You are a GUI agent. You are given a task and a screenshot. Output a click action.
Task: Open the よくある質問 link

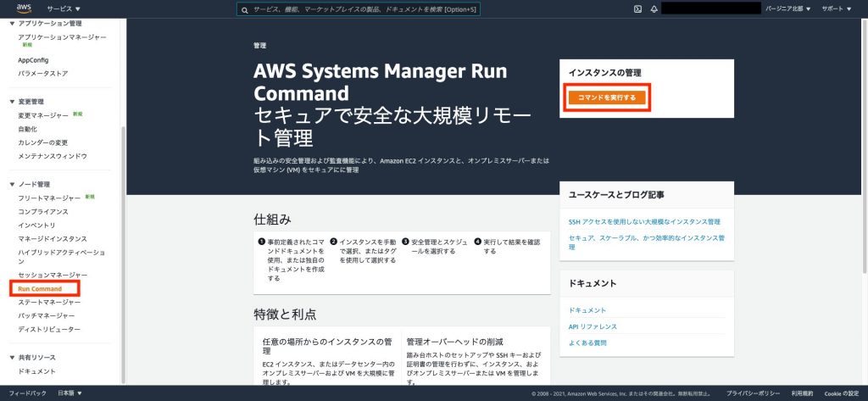pyautogui.click(x=587, y=343)
